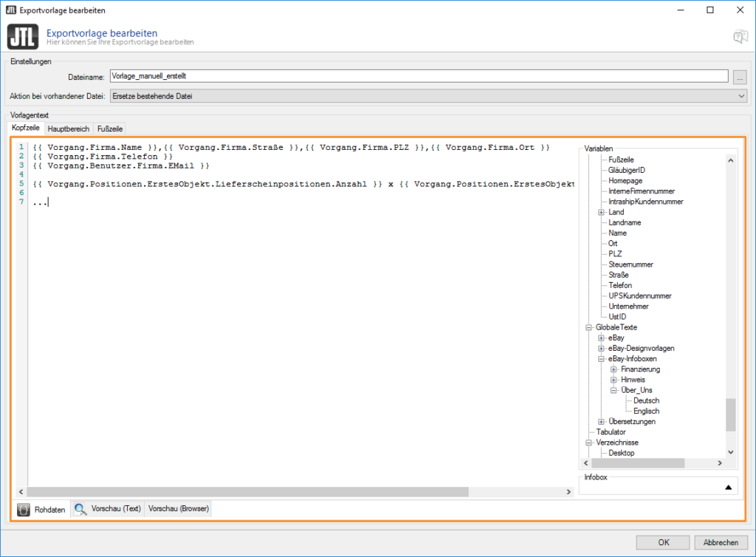This screenshot has height=557, width=756.
Task: Click the variables tree vertical scrollbar thumb
Action: pos(731,414)
